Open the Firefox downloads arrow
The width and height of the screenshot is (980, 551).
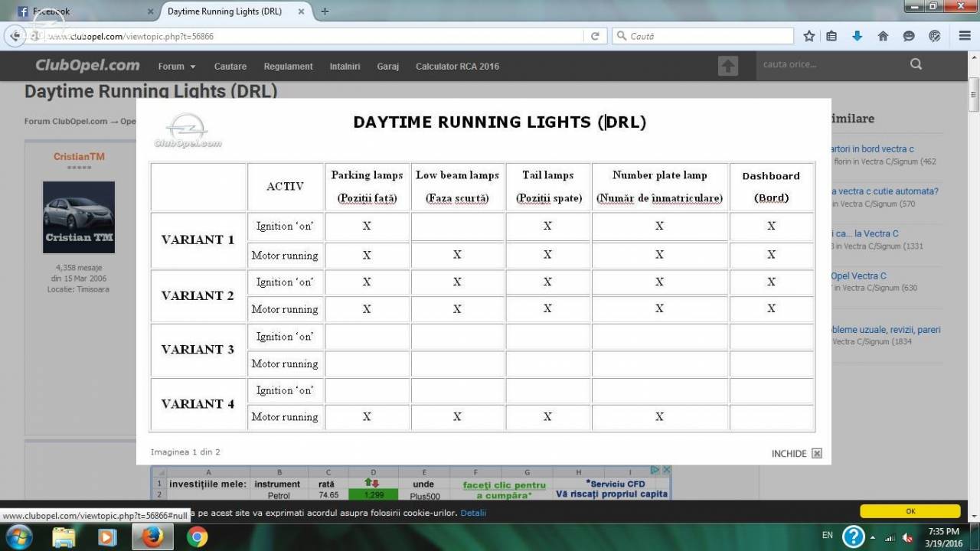tap(857, 36)
